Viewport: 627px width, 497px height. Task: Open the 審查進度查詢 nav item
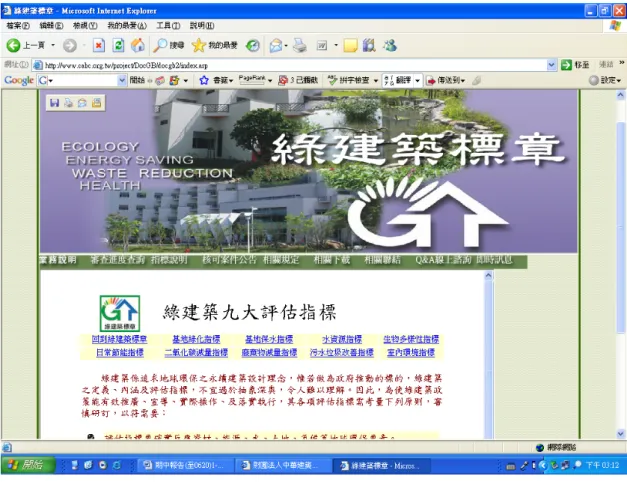tap(117, 260)
